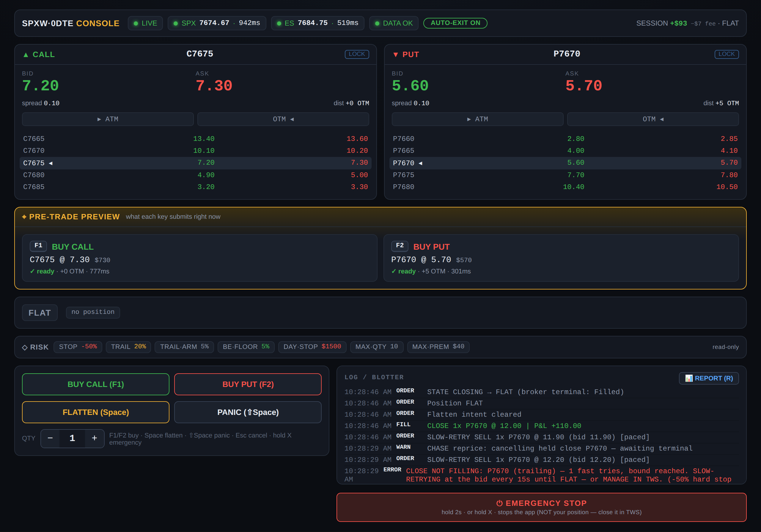Move put strike toward OTM
Viewport: 761px width, 532px height.
(652, 119)
